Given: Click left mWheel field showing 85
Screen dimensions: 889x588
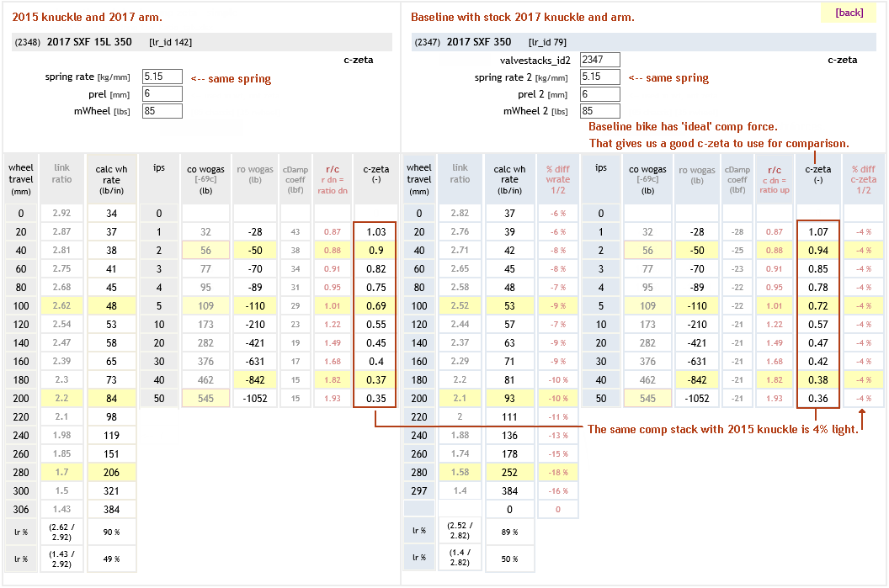Looking at the screenshot, I should point(162,111).
